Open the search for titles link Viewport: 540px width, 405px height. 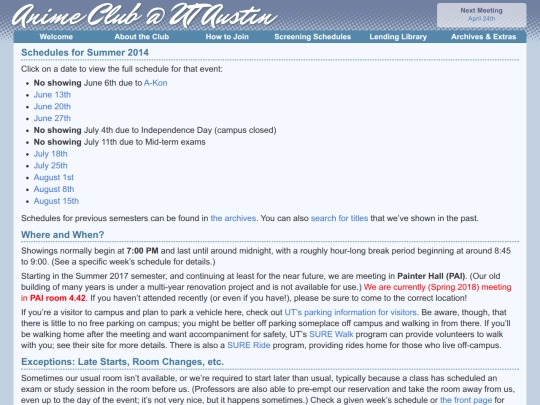point(339,218)
